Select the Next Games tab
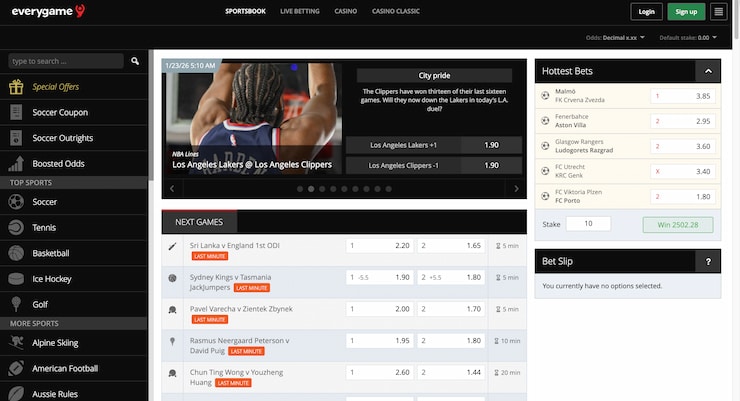This screenshot has height=401, width=740. point(199,222)
